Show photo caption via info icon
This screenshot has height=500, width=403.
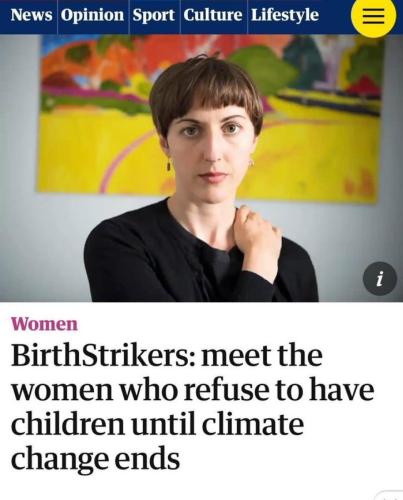coord(380,279)
